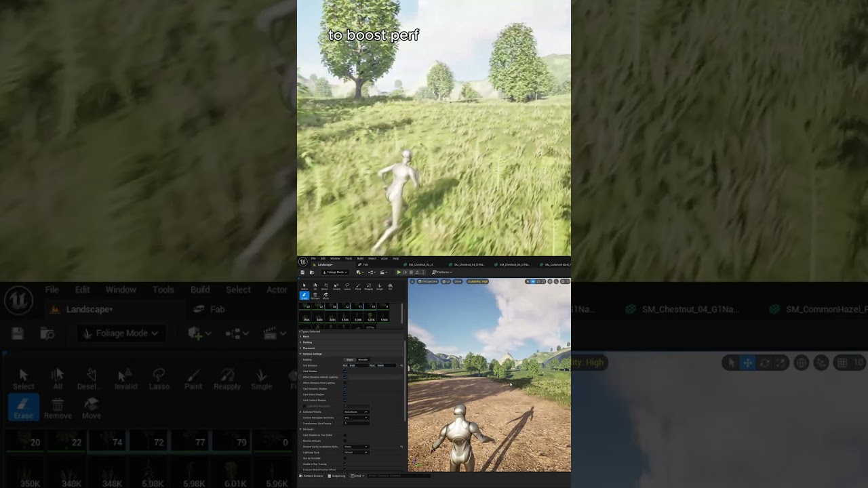Pick the Deselect foliage tool

[x=325, y=287]
